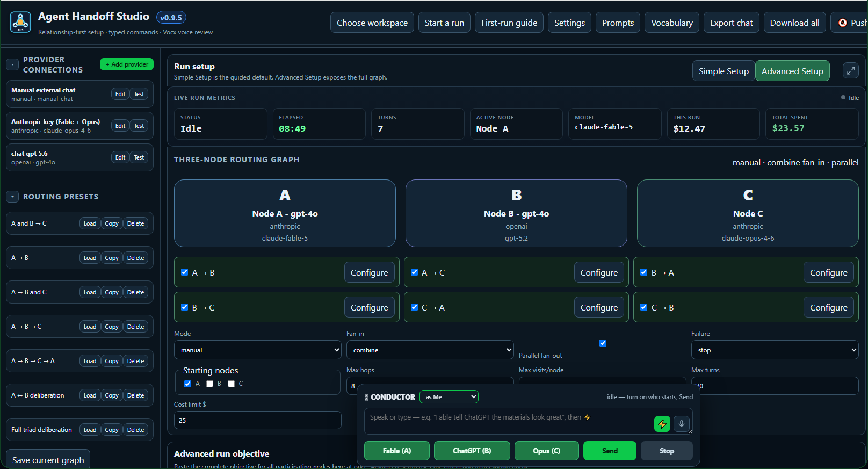The width and height of the screenshot is (868, 469).
Task: Uncheck starting node A checkbox
Action: coord(187,384)
